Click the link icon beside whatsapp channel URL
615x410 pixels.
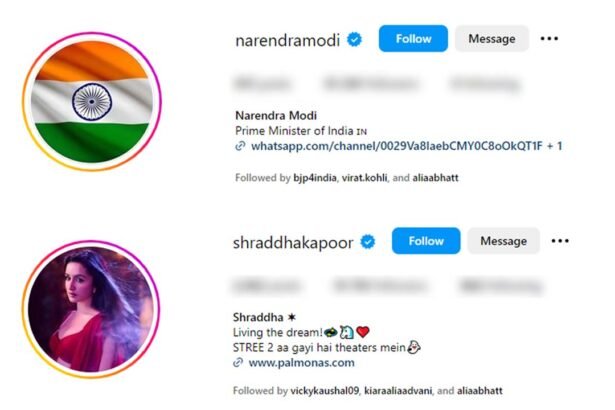[x=240, y=146]
